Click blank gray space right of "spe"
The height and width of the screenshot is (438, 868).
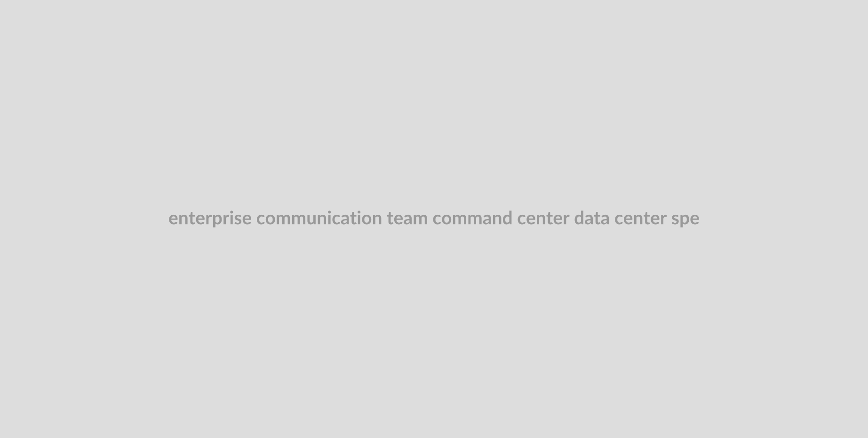tap(784, 219)
